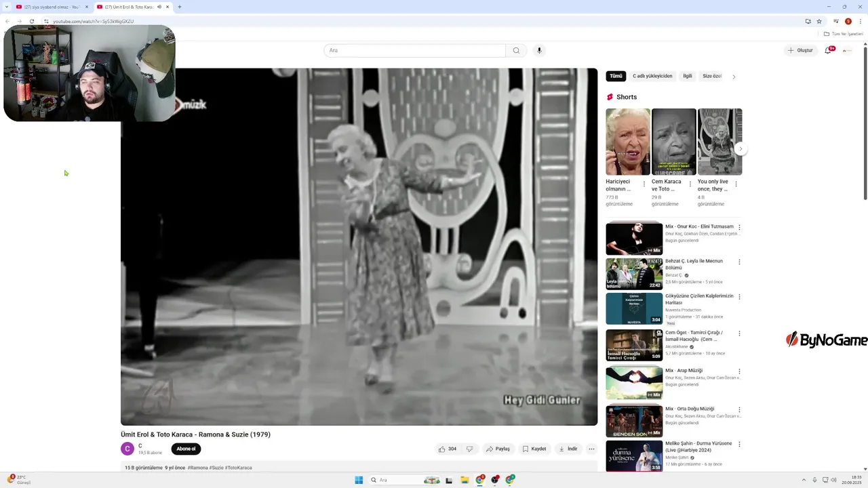
Task: Click the Abone ol subscribe button
Action: 186,449
